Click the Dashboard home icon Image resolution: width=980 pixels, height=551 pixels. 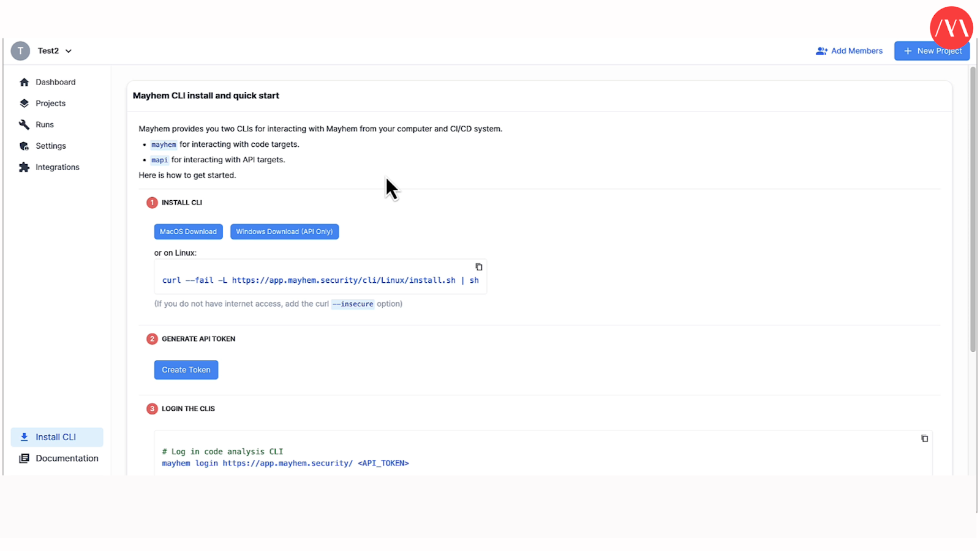coord(24,82)
